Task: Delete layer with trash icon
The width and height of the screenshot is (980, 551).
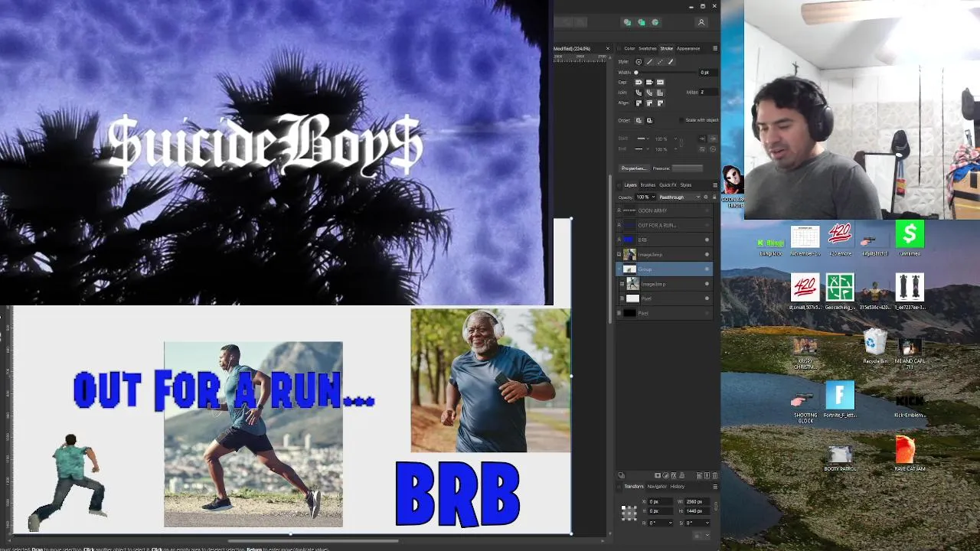Action: coord(715,475)
